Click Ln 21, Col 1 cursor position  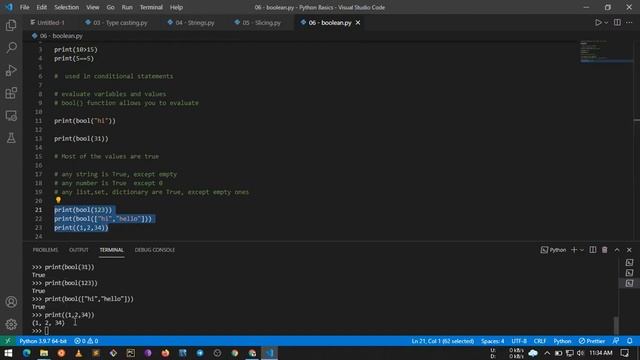[442, 341]
